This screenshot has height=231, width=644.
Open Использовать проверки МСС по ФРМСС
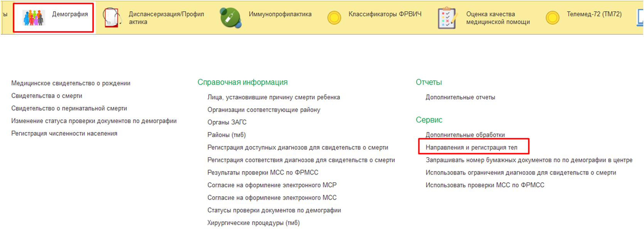[485, 185]
